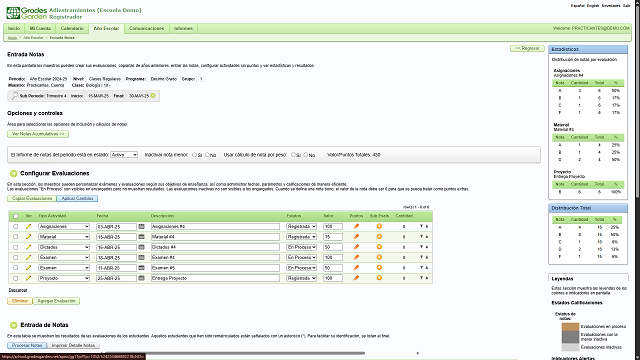
Task: Click the edit pencil for Dictados #4 row
Action: tap(28, 247)
